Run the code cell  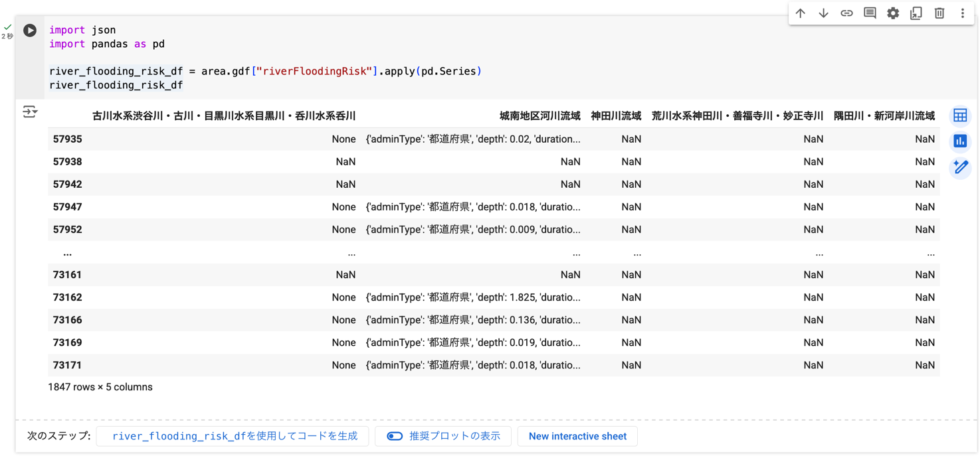tap(30, 31)
